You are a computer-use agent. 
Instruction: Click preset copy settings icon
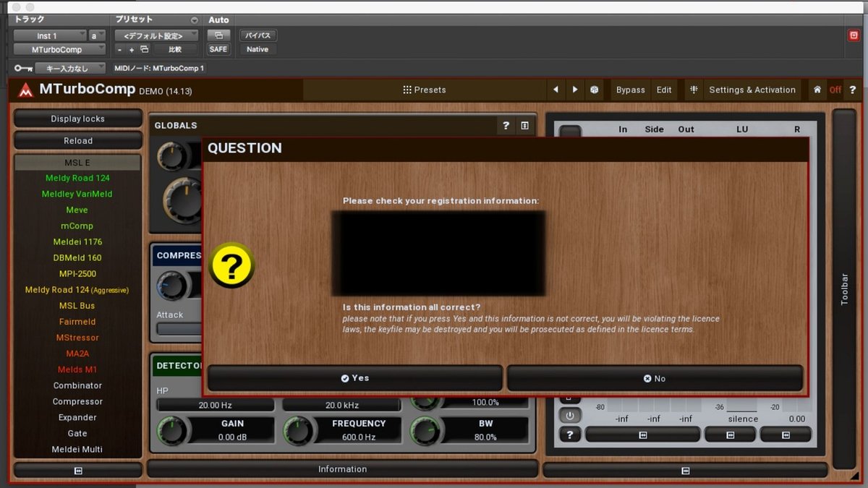(x=144, y=49)
